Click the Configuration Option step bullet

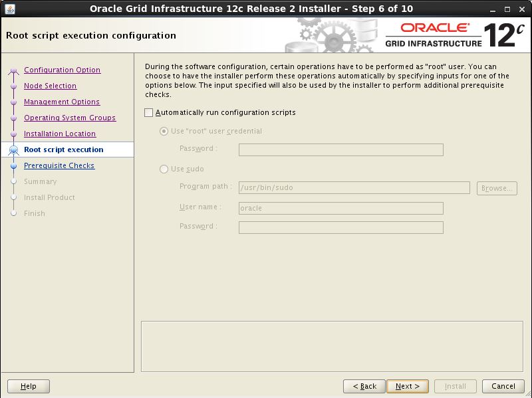point(13,70)
